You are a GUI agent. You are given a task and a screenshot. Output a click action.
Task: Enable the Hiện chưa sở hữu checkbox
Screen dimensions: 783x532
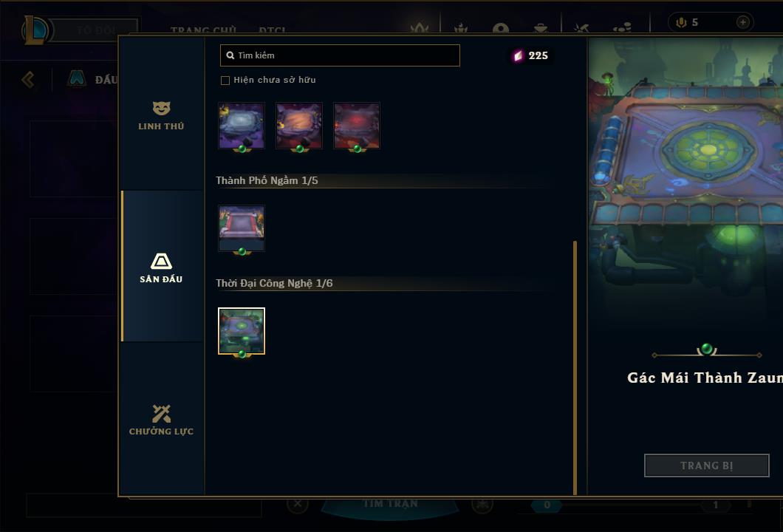click(x=225, y=81)
